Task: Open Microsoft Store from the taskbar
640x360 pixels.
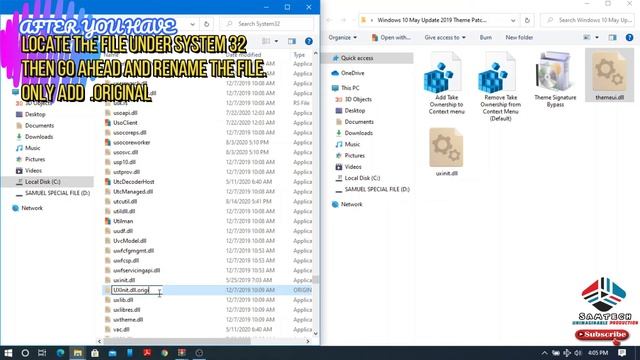Action: point(95,353)
